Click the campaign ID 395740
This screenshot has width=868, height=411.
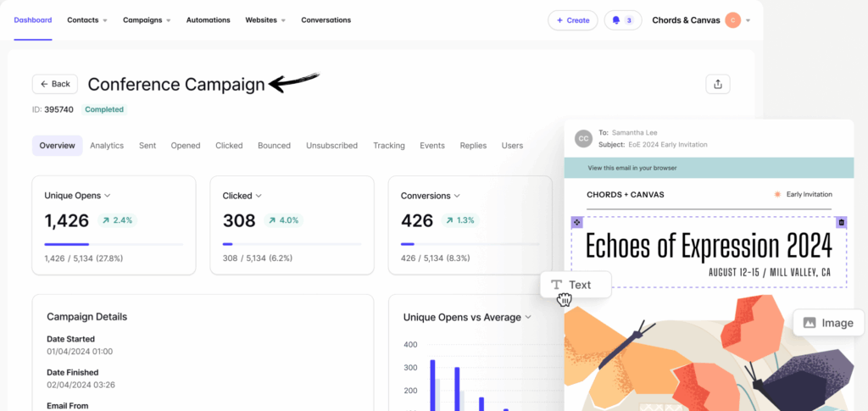pyautogui.click(x=58, y=109)
